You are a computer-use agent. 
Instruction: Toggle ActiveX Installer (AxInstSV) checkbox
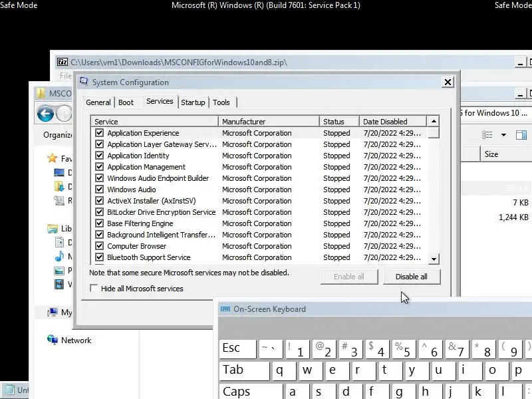[99, 201]
